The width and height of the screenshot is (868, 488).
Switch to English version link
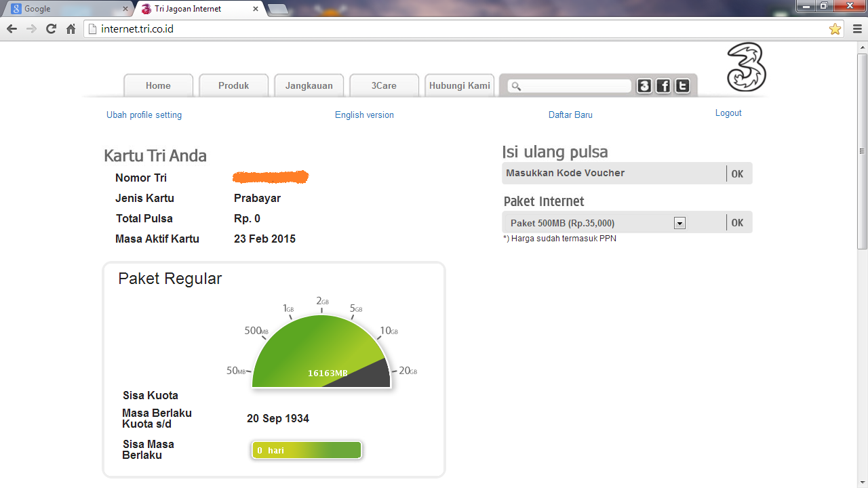(364, 115)
